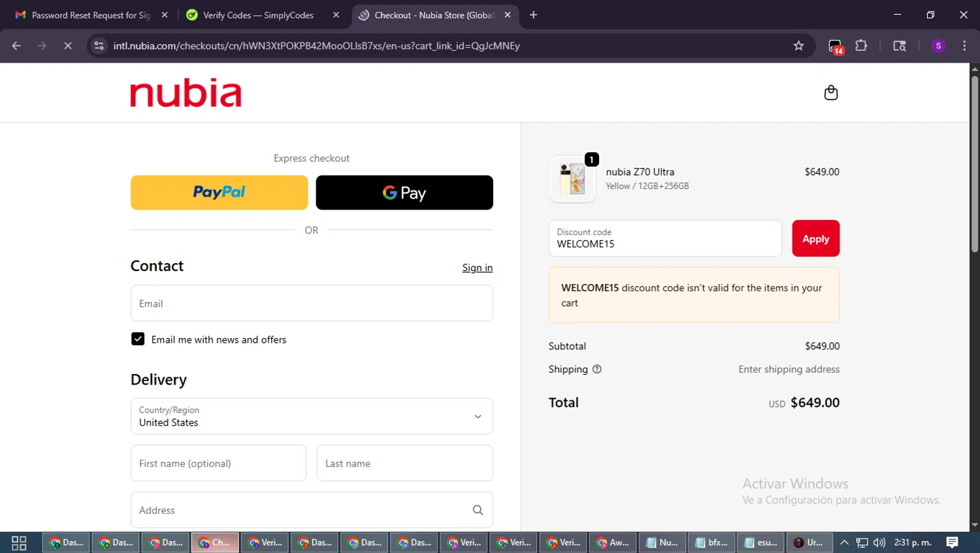
Task: Pay with the black G Pay button
Action: click(404, 193)
